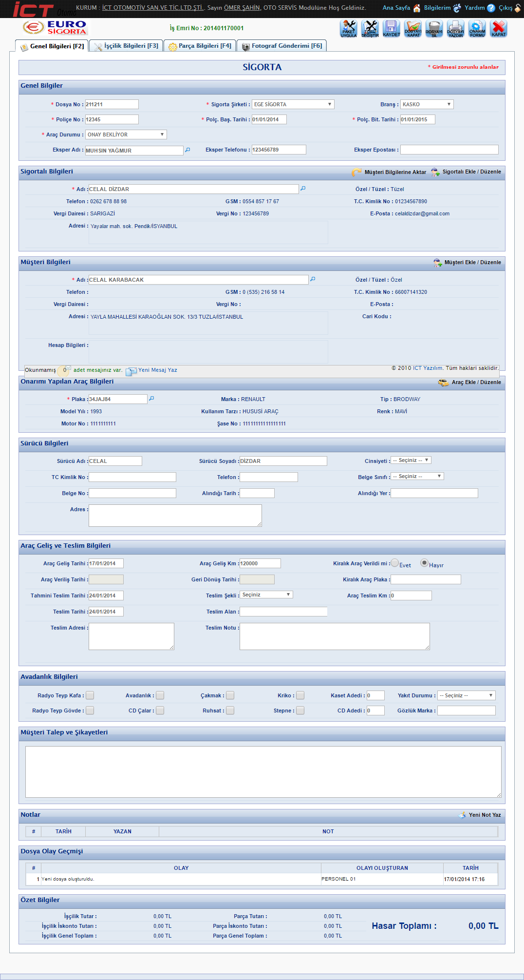524x980 pixels.
Task: Click the Müşteri Talep ve Şikayetleri textarea
Action: [x=263, y=771]
